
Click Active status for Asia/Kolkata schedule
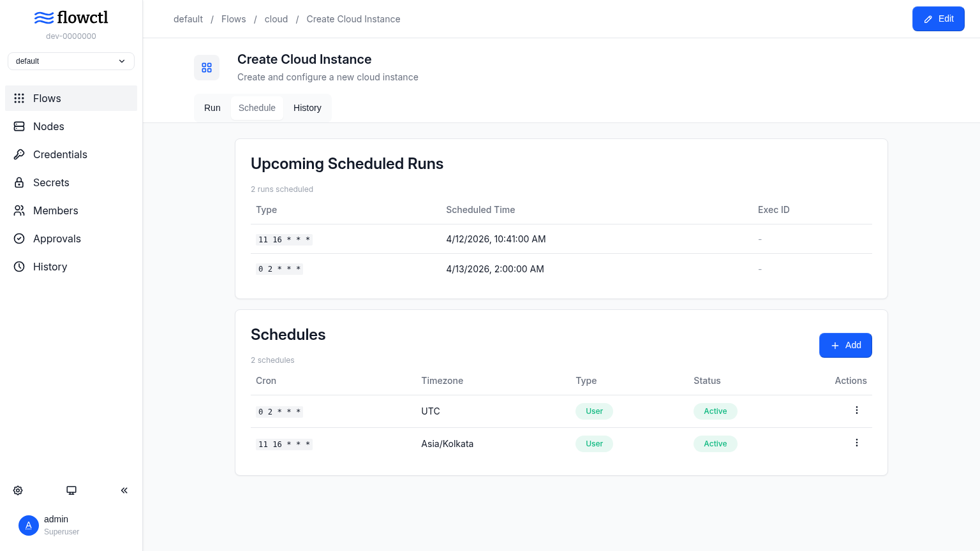(x=715, y=444)
